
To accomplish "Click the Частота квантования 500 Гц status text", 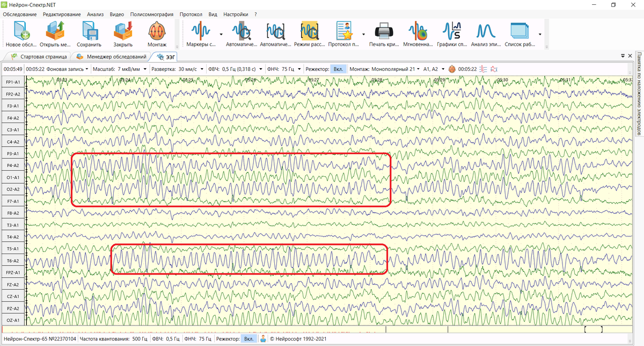I will click(x=113, y=339).
